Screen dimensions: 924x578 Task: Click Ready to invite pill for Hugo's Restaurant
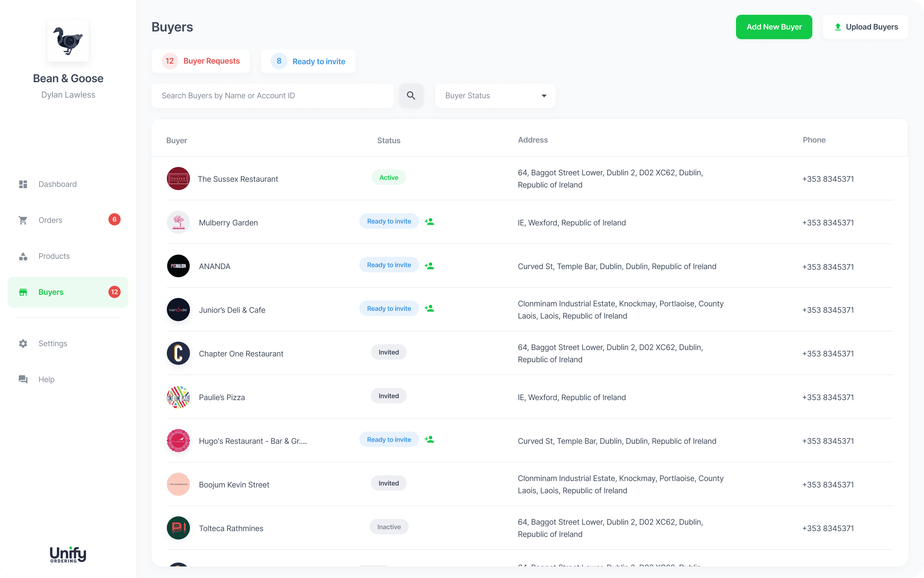coord(389,440)
